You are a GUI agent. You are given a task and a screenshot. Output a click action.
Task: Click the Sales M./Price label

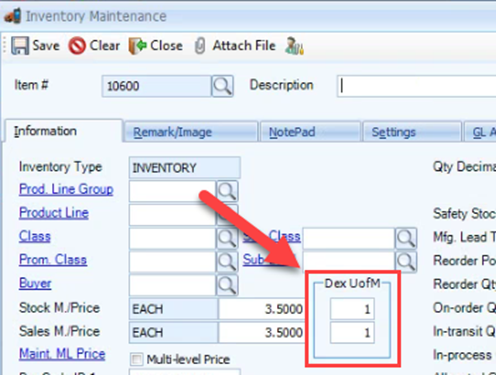point(59,331)
